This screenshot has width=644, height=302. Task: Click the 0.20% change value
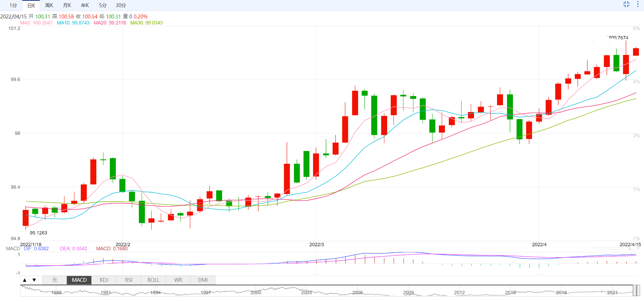click(141, 16)
